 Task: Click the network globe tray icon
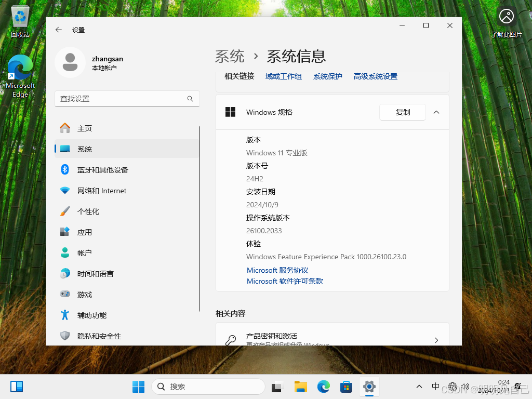tap(453, 386)
